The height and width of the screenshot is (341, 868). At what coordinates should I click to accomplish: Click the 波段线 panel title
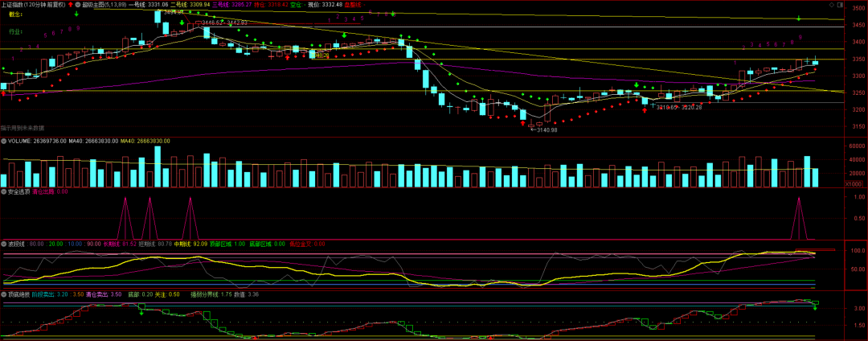click(16, 244)
